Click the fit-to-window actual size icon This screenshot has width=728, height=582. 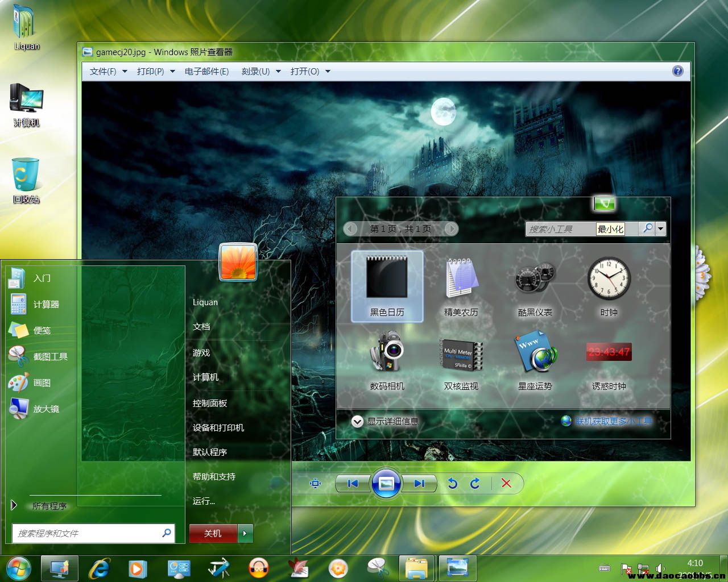coord(315,483)
